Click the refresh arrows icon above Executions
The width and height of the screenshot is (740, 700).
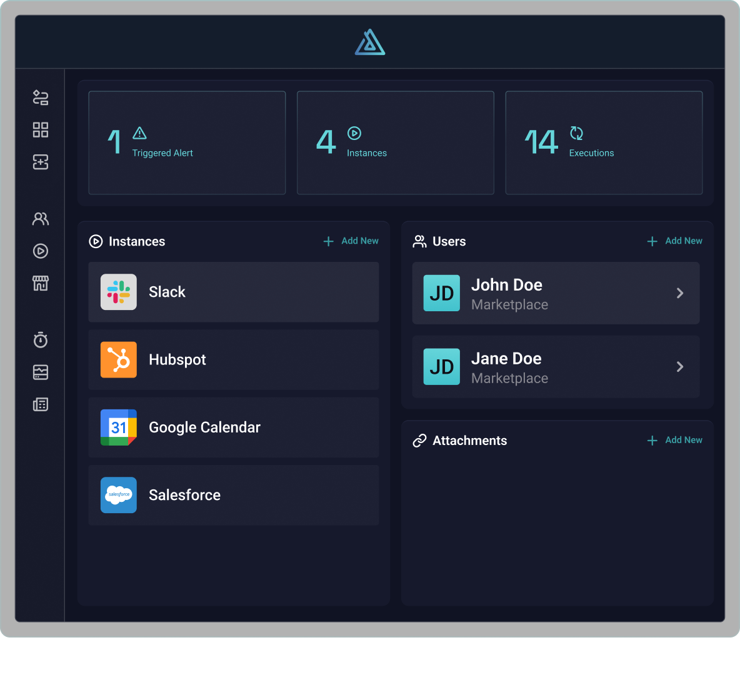[x=576, y=133]
